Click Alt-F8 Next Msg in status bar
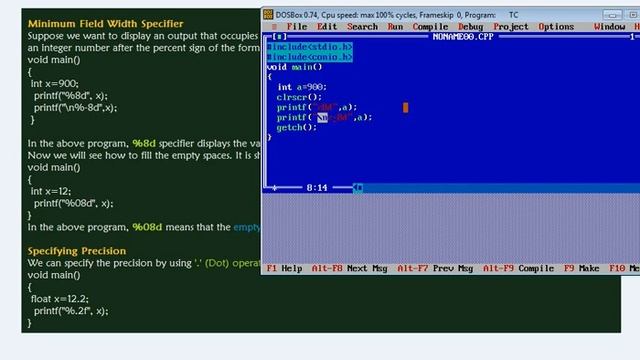The image size is (640, 360). point(349,269)
